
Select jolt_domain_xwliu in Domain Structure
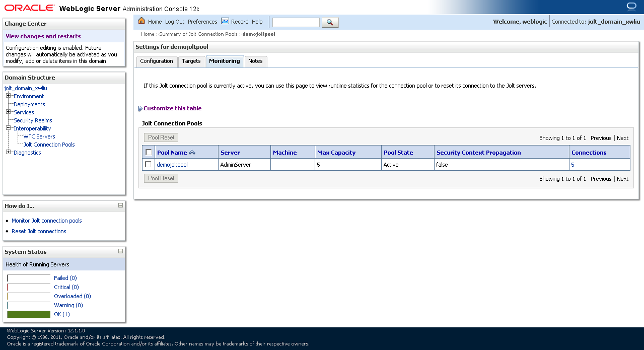pos(25,88)
